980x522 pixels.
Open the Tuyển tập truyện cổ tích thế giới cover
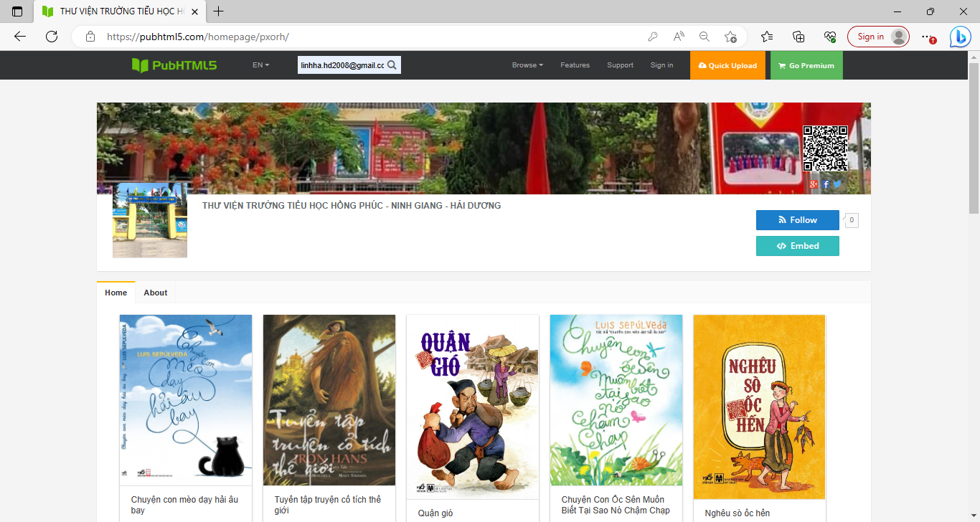point(329,400)
